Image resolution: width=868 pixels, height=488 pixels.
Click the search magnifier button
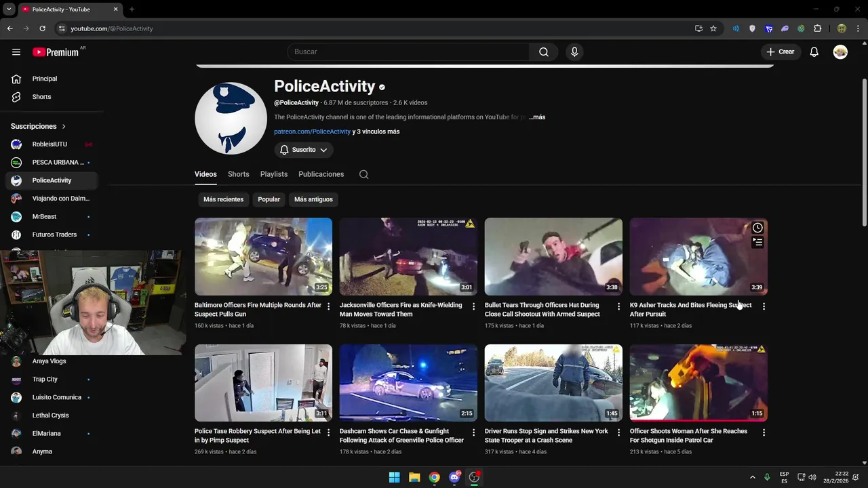pos(544,52)
